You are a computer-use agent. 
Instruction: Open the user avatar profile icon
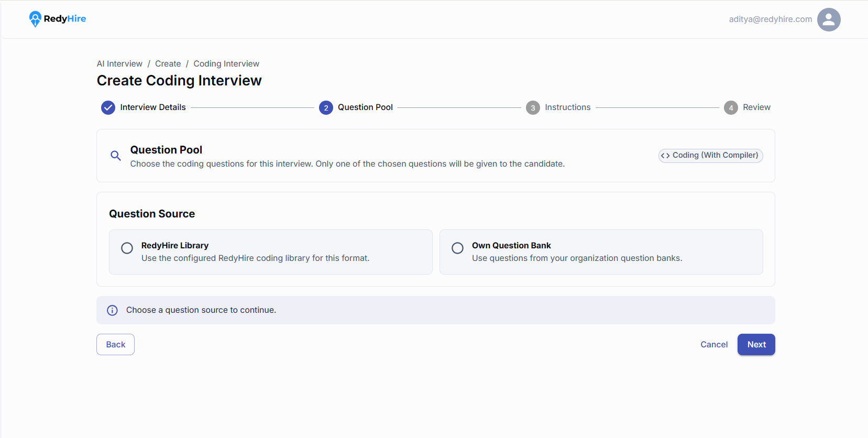tap(829, 19)
